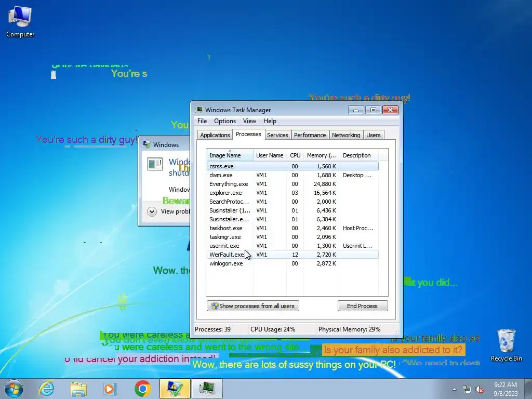Select the dwm.exe process row
This screenshot has height=399, width=532.
point(292,175)
